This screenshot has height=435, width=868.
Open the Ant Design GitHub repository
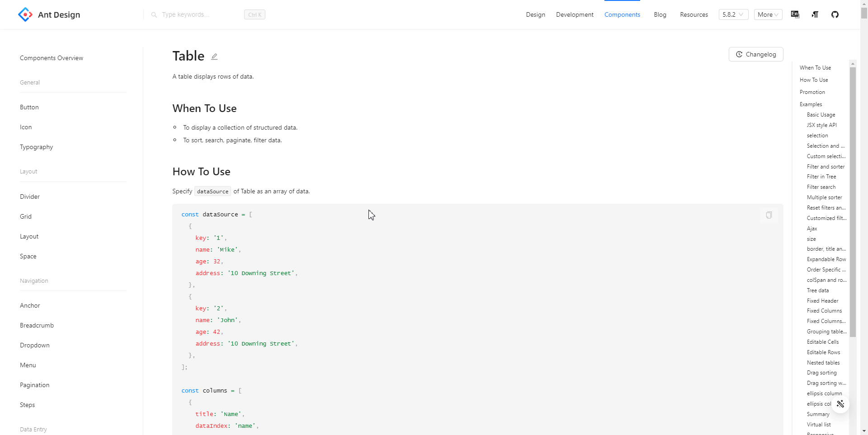click(835, 14)
